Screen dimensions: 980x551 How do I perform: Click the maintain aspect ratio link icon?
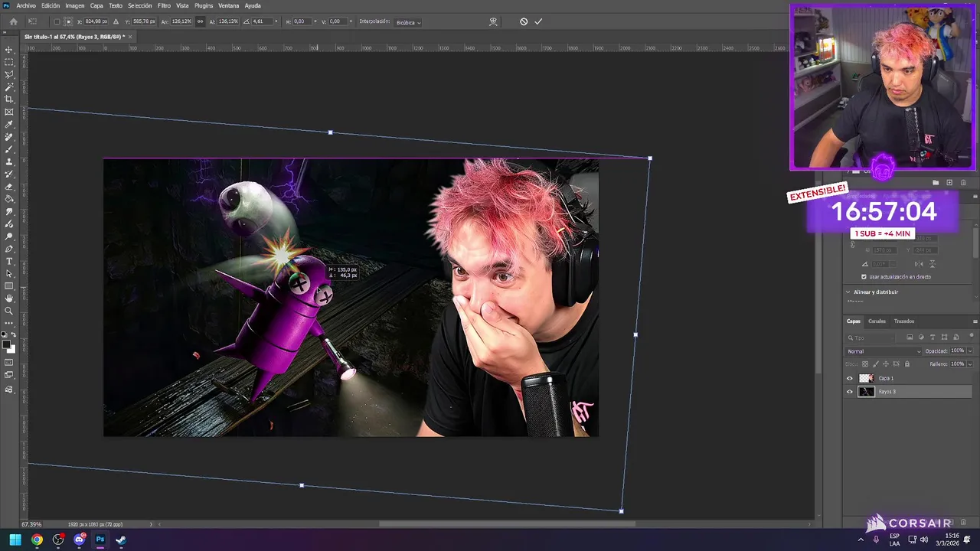[201, 21]
